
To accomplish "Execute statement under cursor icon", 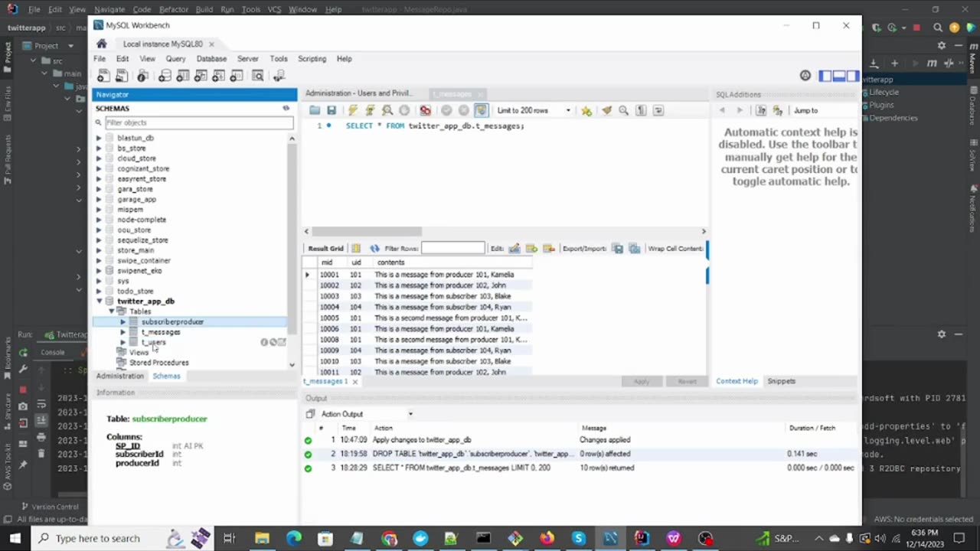I will click(370, 110).
